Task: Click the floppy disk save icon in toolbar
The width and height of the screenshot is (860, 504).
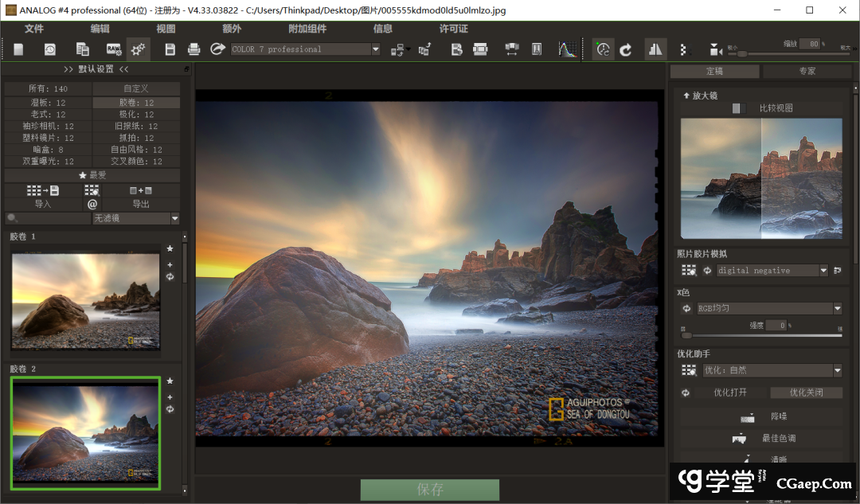Action: [x=170, y=49]
